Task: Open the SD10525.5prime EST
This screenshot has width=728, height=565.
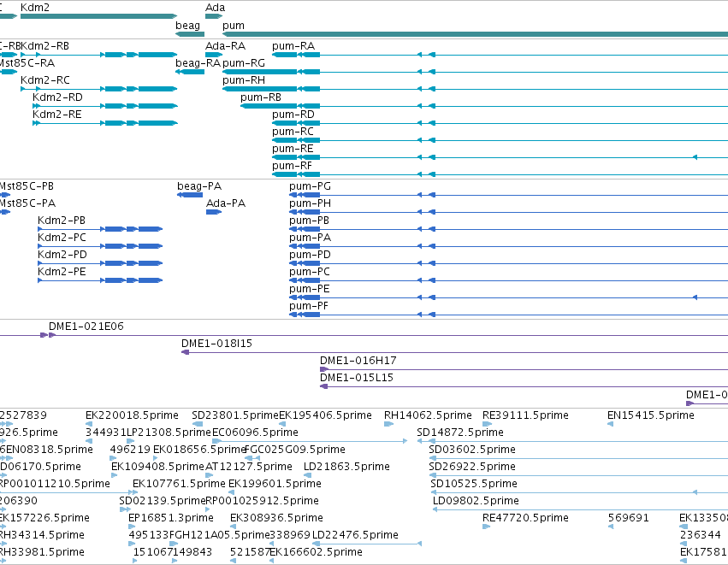Action: [x=474, y=484]
